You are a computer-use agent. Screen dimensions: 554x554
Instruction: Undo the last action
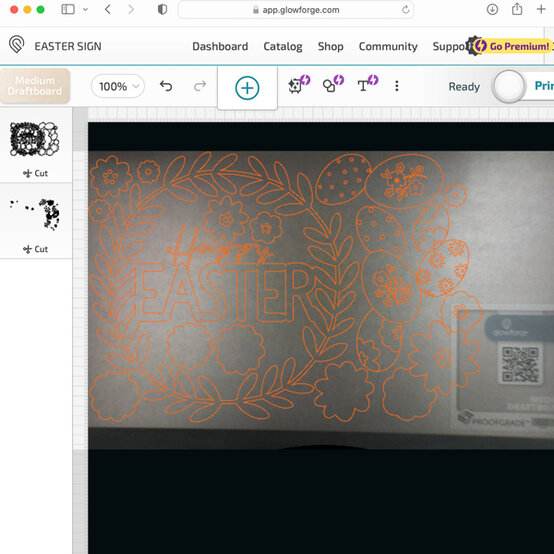pos(166,86)
